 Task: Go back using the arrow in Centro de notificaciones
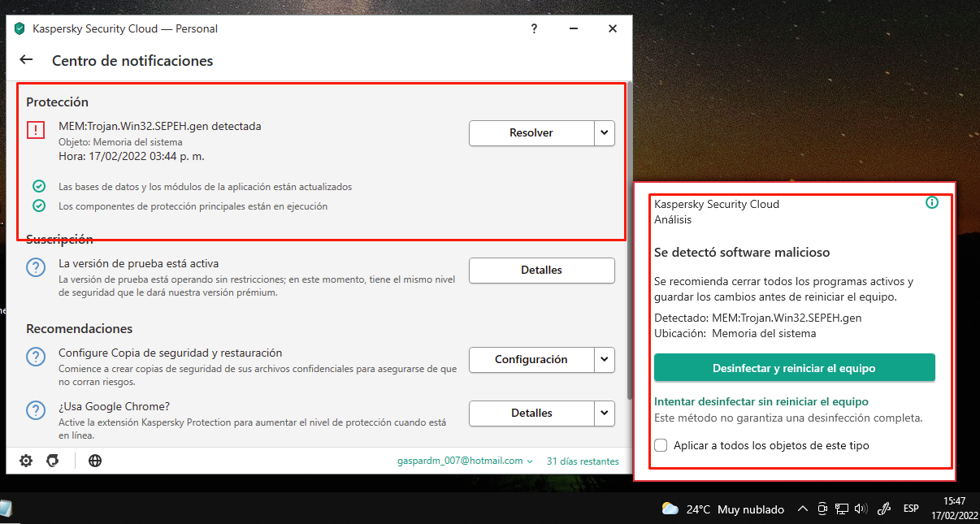coord(26,60)
